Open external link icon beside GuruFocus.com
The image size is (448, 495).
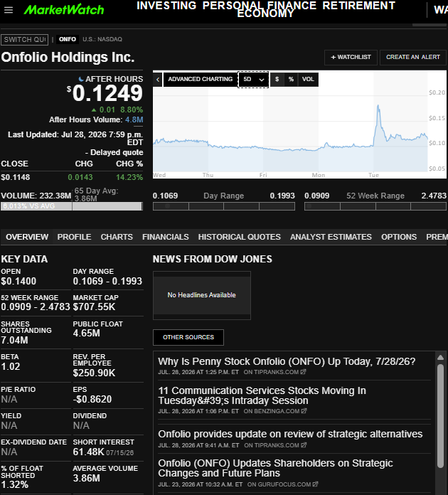pyautogui.click(x=315, y=484)
